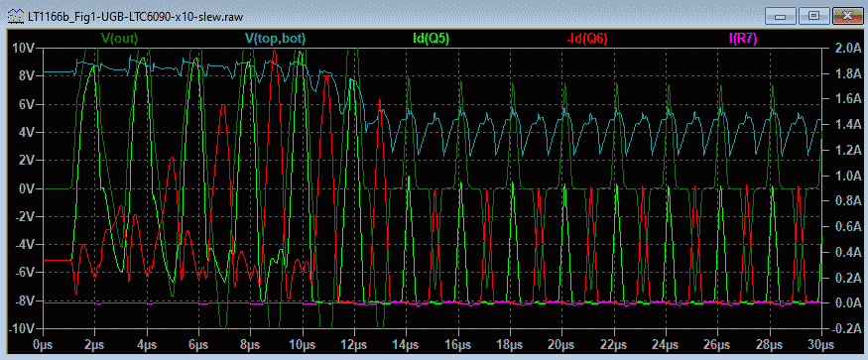Minimize the waveform window
The height and width of the screenshot is (360, 868).
[781, 16]
